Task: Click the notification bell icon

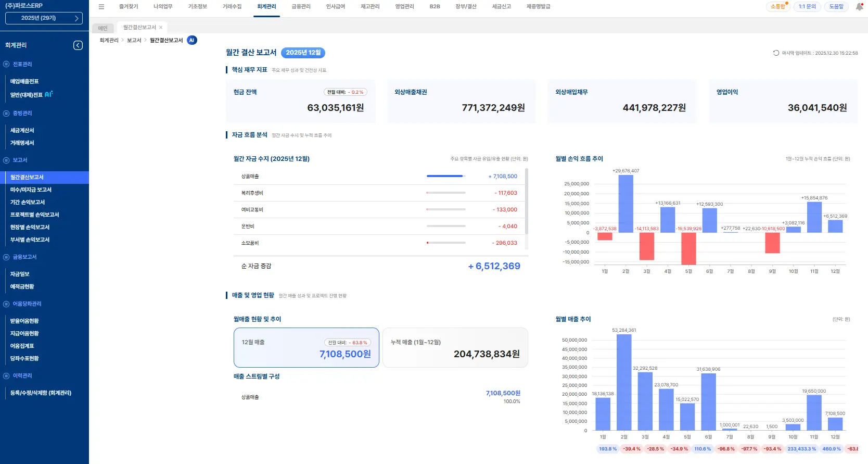Action: click(859, 7)
